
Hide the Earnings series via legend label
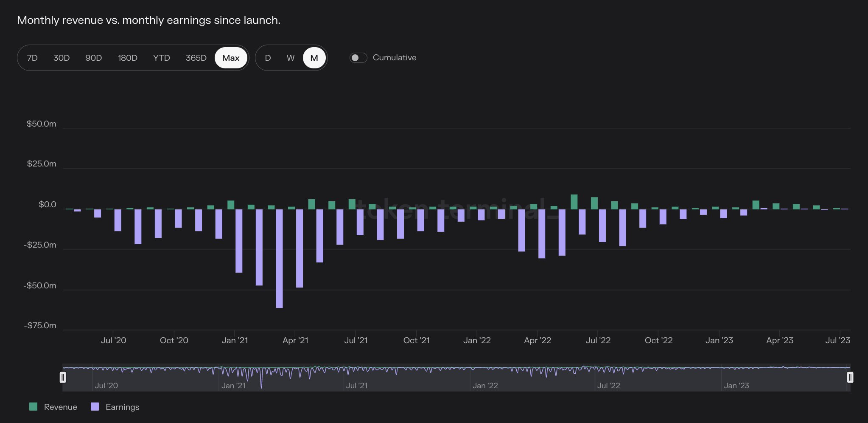(122, 407)
